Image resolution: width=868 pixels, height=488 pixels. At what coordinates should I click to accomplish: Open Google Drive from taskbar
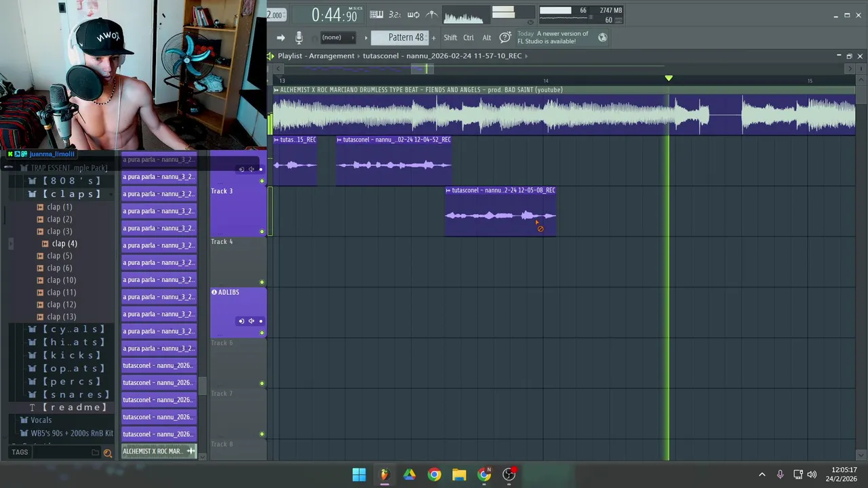(410, 474)
